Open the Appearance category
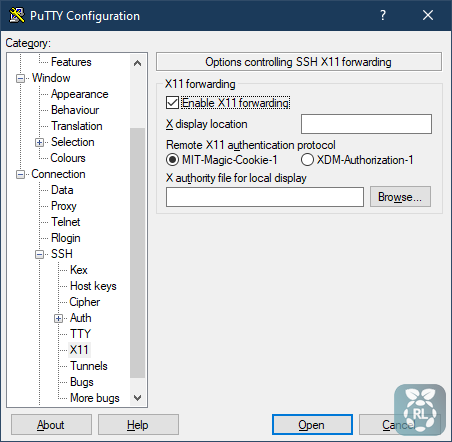Viewport: 452px width, 442px height. (x=80, y=94)
